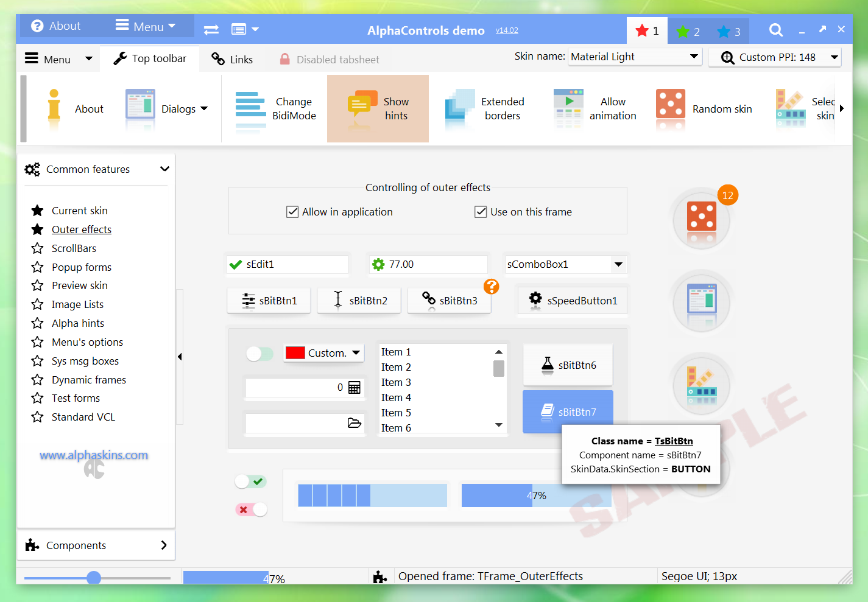Screen dimensions: 868x602
Task: Click the sBitBtn6 flask button
Action: [568, 365]
